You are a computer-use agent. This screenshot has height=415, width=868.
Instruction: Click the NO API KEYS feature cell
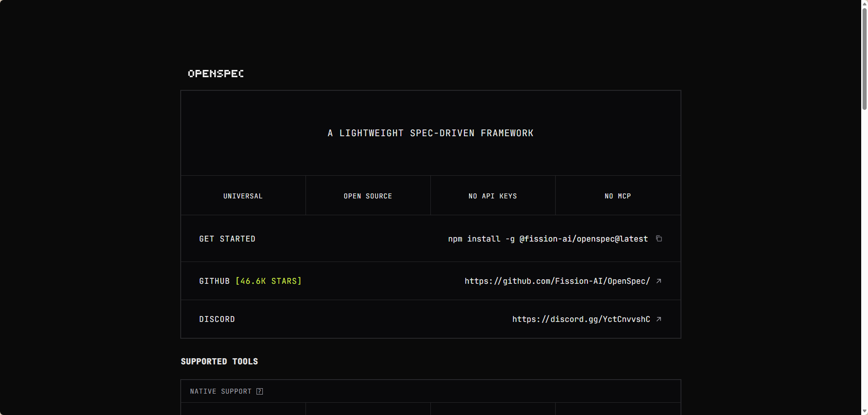(x=493, y=196)
